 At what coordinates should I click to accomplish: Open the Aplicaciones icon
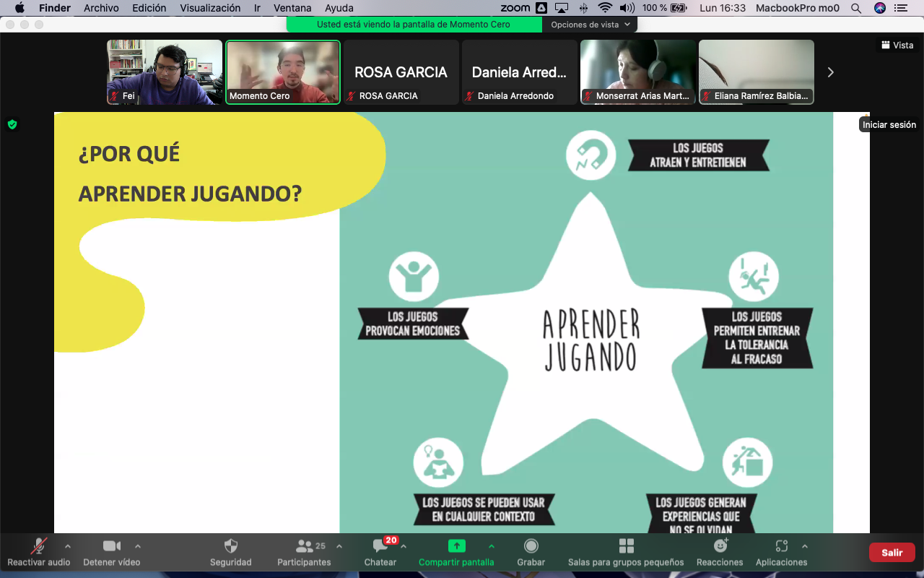[781, 546]
